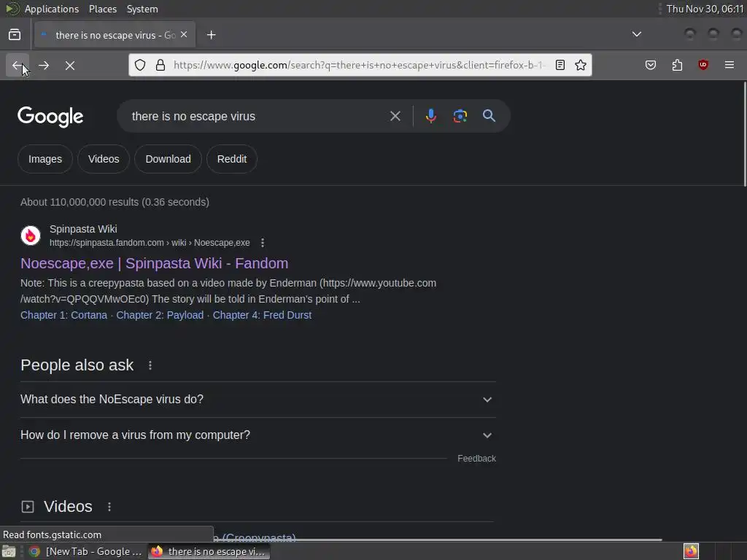Open People also ask options menu
This screenshot has width=747, height=560.
pos(150,365)
